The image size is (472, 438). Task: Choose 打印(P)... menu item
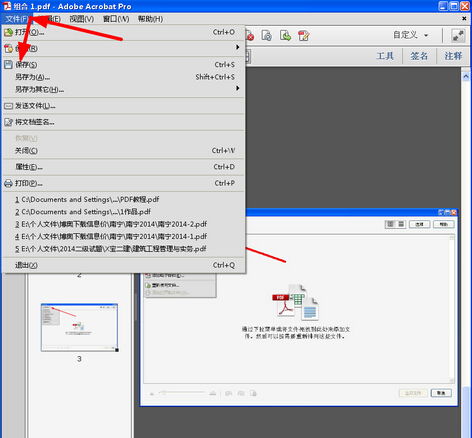[x=124, y=183]
